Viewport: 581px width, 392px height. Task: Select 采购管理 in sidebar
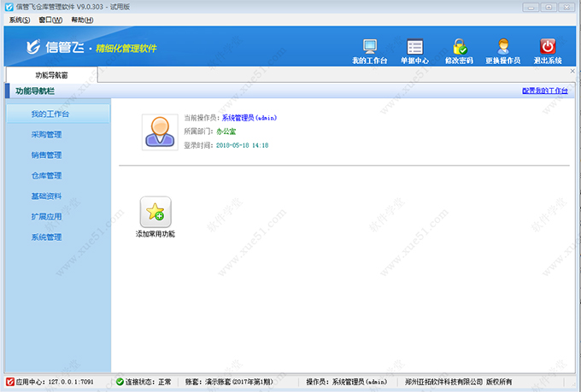[47, 134]
